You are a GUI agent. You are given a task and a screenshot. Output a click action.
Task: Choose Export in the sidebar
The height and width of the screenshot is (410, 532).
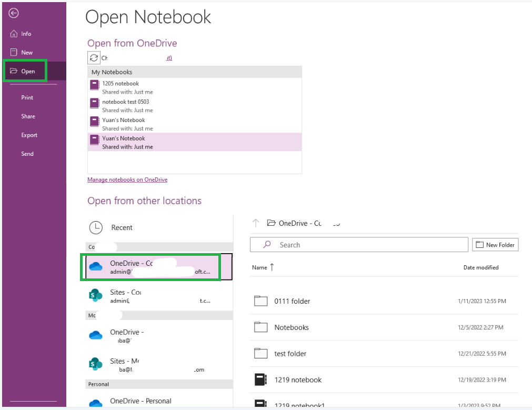click(x=34, y=135)
